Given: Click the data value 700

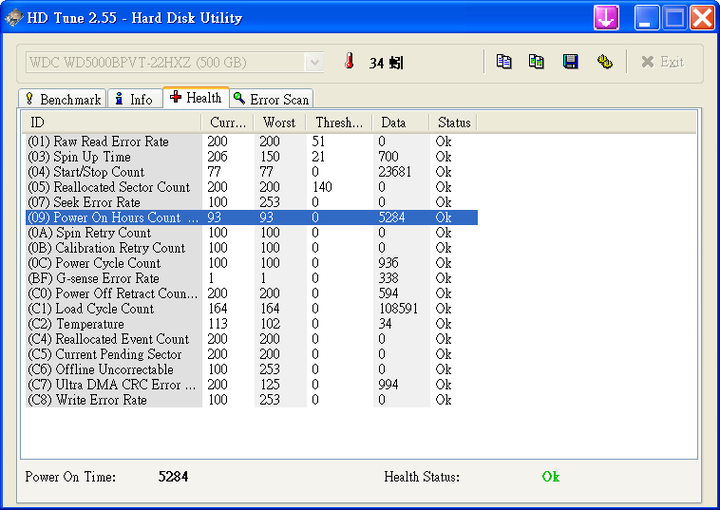Looking at the screenshot, I should 388,157.
